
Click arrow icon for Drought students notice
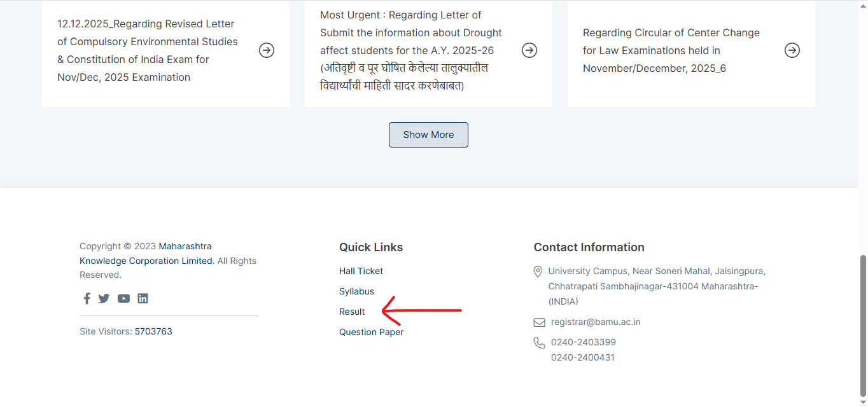click(x=529, y=50)
